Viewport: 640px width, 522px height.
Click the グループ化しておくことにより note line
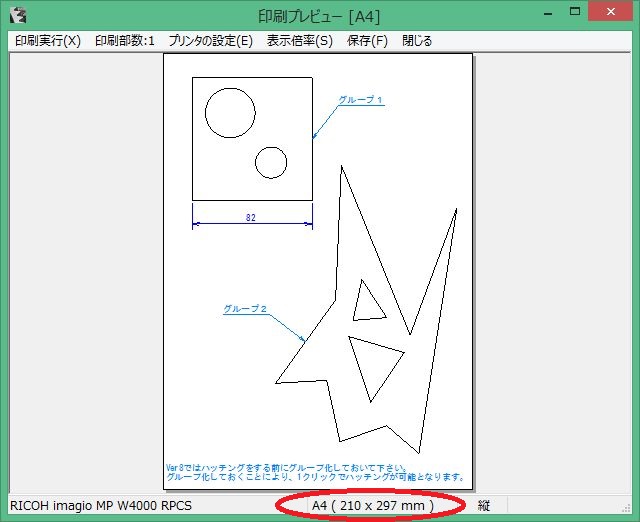pyautogui.click(x=316, y=477)
